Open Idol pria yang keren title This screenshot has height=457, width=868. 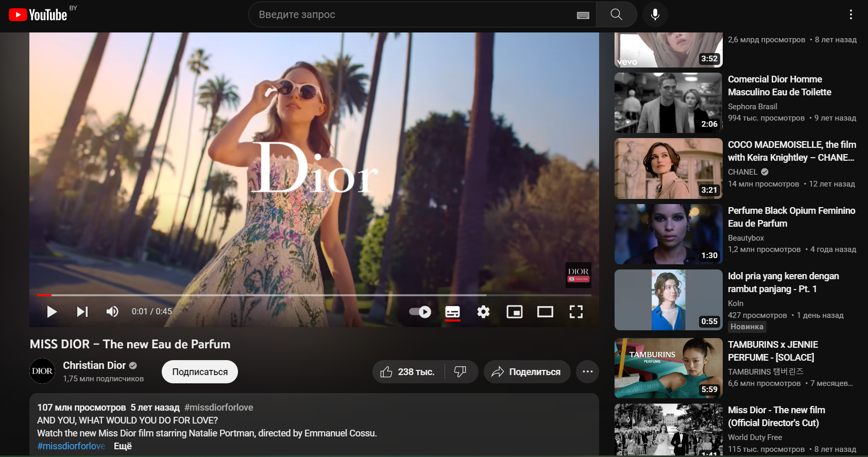click(x=784, y=282)
